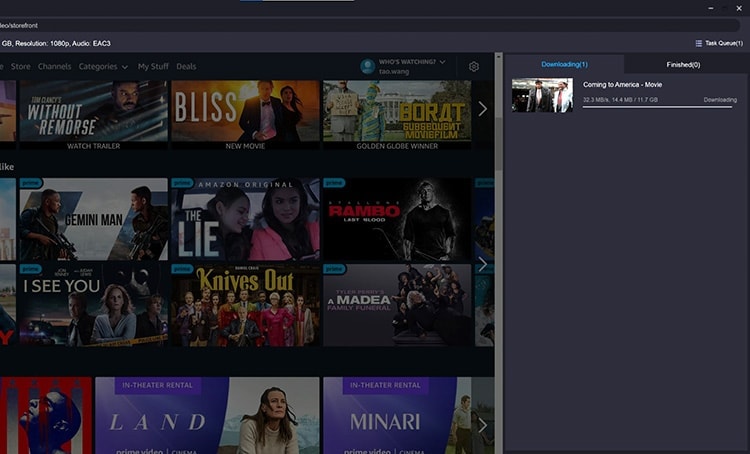750x454 pixels.
Task: Switch to the Finished(0) tab
Action: (x=683, y=65)
